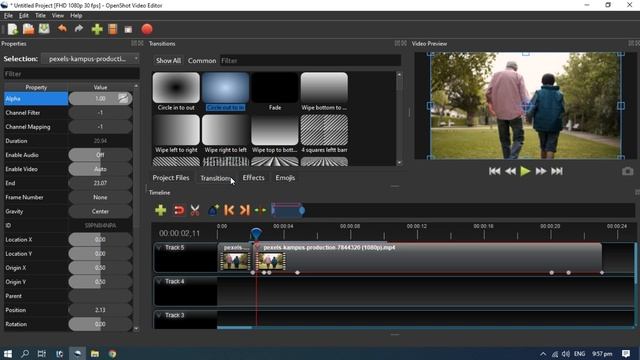
Task: Jump to previous marker icon
Action: (x=229, y=210)
